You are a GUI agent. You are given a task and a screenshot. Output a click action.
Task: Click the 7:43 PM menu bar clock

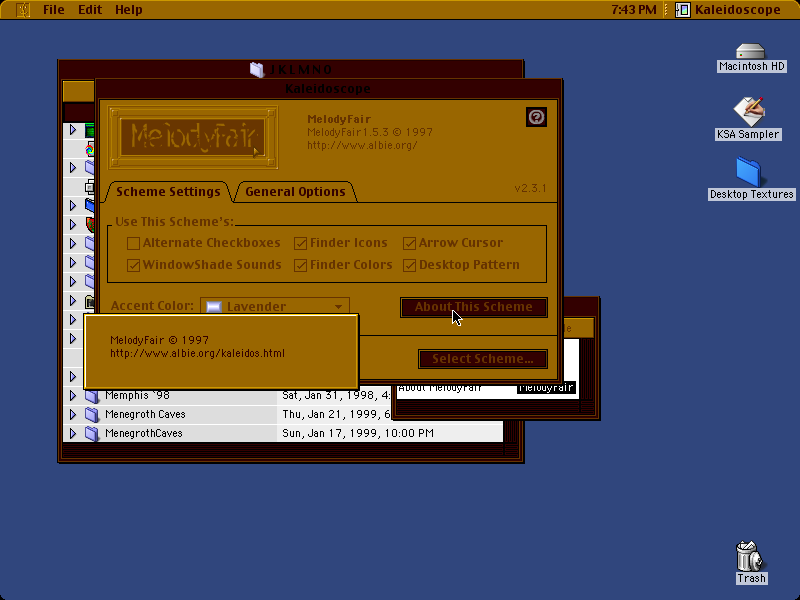pyautogui.click(x=634, y=10)
